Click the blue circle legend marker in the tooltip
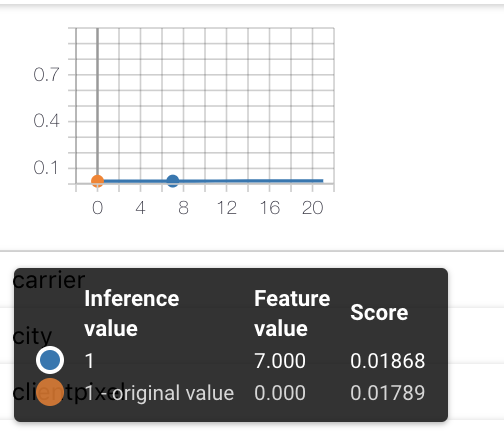 (x=50, y=360)
